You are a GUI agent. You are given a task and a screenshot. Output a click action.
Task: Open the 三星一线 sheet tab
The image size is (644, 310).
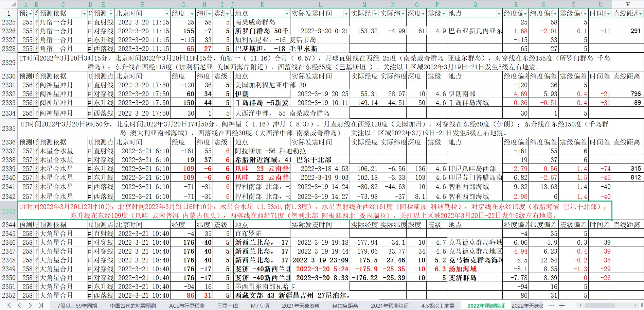pyautogui.click(x=228, y=306)
